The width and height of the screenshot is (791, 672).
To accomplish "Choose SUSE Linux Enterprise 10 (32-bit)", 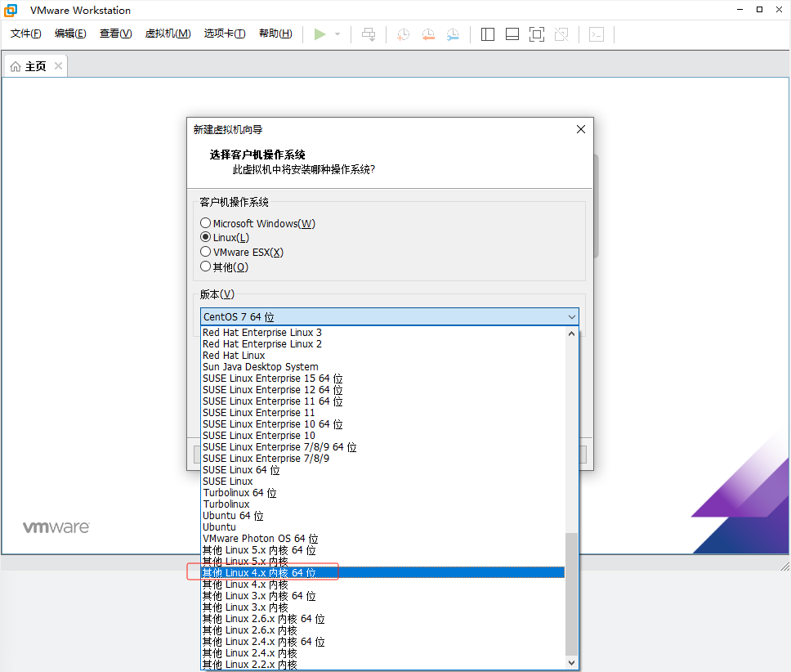I will tap(383, 436).
